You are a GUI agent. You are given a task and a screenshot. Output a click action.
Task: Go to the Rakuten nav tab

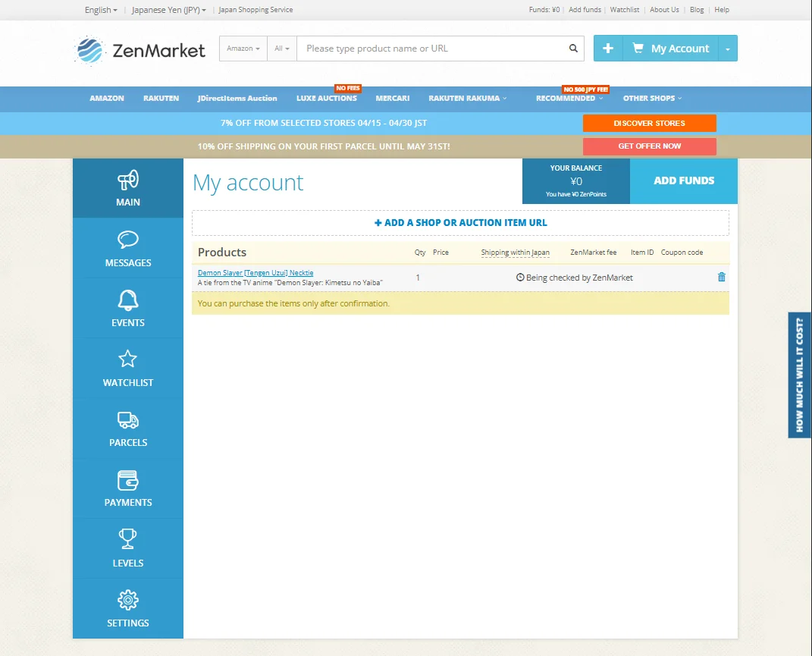point(161,98)
